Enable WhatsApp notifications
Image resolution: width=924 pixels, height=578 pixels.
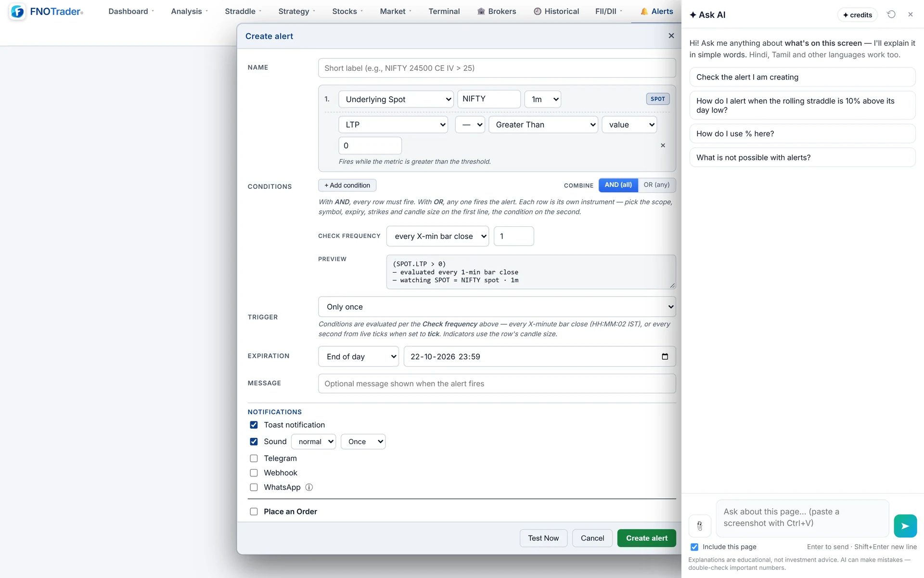point(254,487)
